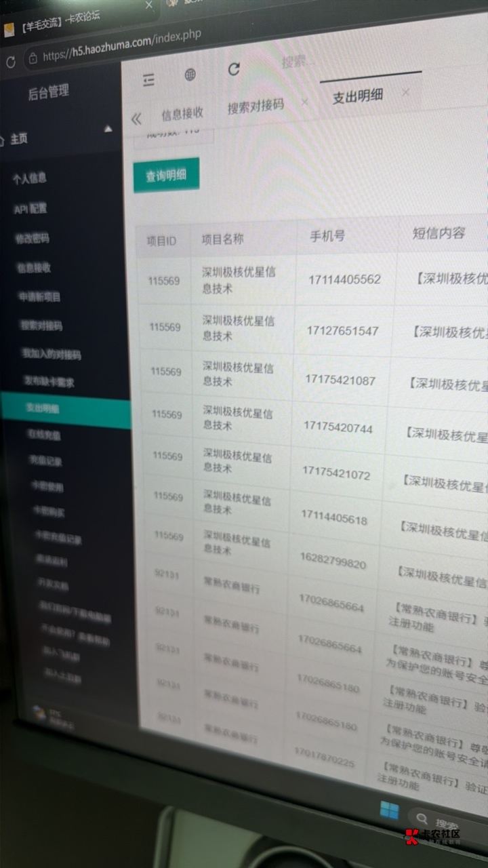The width and height of the screenshot is (488, 868).
Task: Click phone number 17175421087
Action: click(340, 380)
